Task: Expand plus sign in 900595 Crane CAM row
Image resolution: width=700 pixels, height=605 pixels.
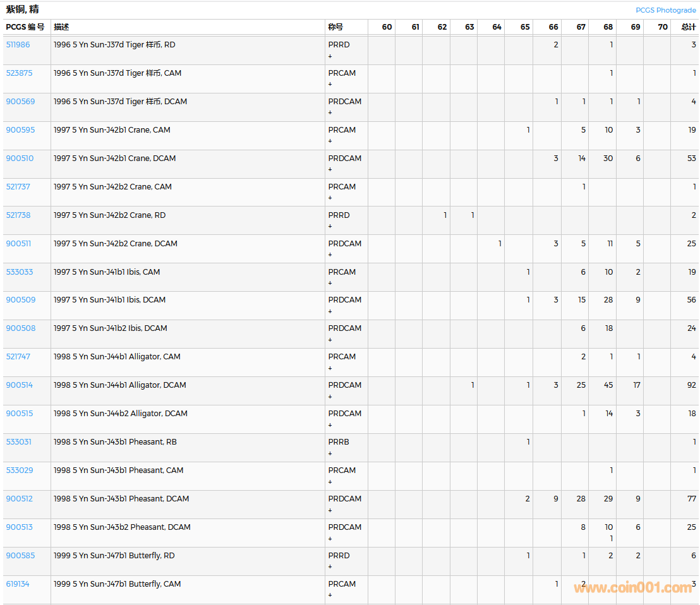Action: pos(330,141)
